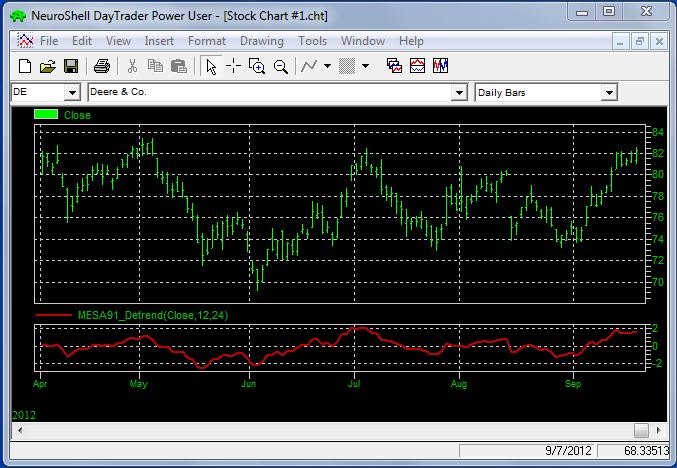Restore the inner chart document window
Screen dimensions: 677x468
[639, 42]
